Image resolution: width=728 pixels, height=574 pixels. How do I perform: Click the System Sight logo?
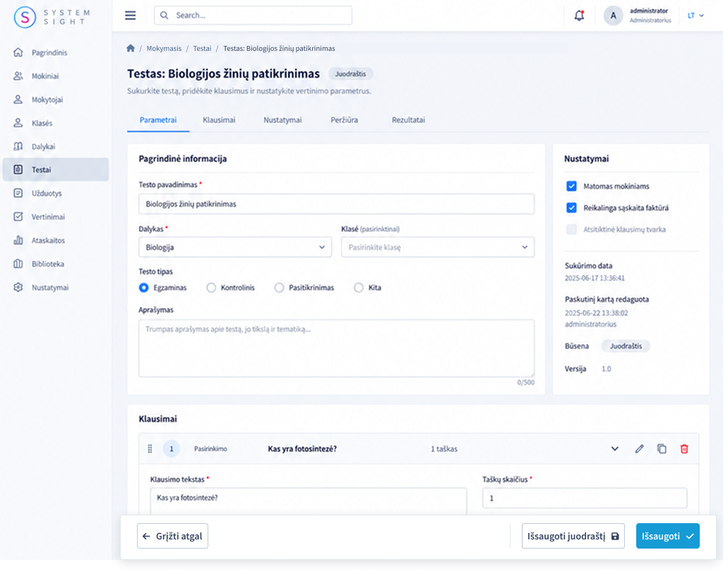(x=52, y=17)
